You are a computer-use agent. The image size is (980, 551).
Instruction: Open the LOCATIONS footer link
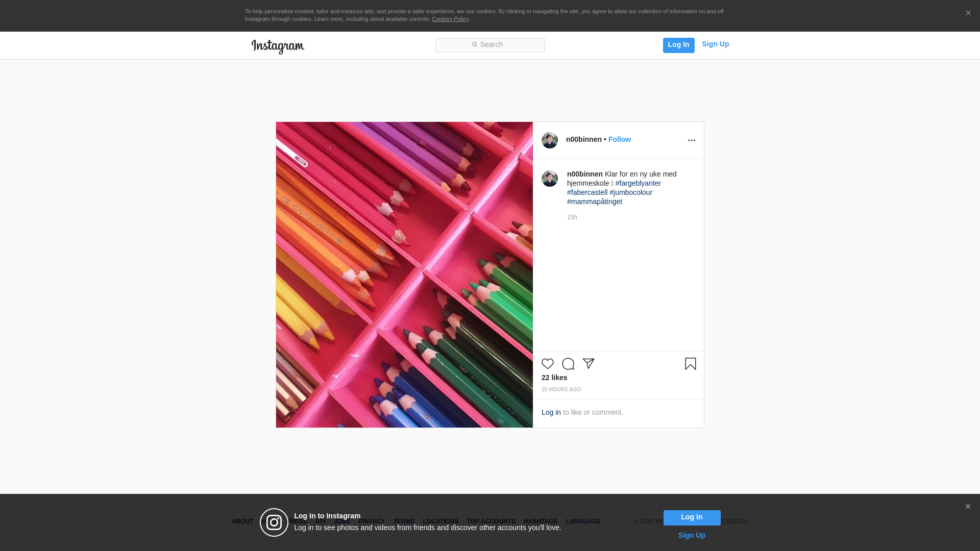coord(440,521)
